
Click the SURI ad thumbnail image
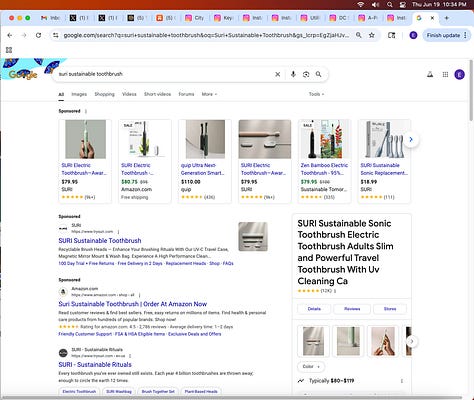click(x=253, y=237)
